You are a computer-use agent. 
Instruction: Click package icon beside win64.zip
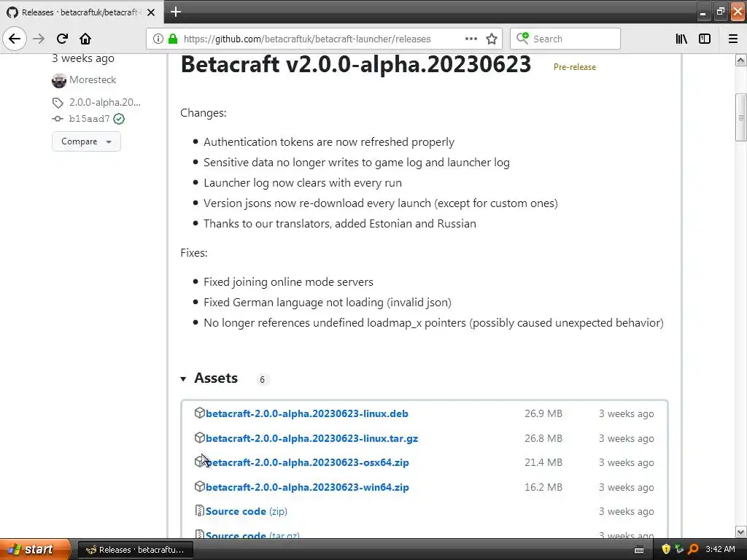tap(200, 486)
